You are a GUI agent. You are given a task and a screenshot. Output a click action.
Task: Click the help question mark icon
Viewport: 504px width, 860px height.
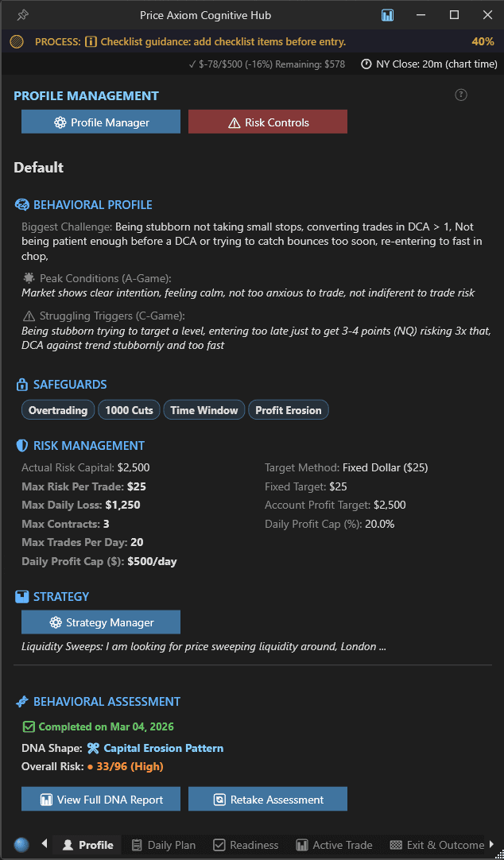(x=461, y=95)
